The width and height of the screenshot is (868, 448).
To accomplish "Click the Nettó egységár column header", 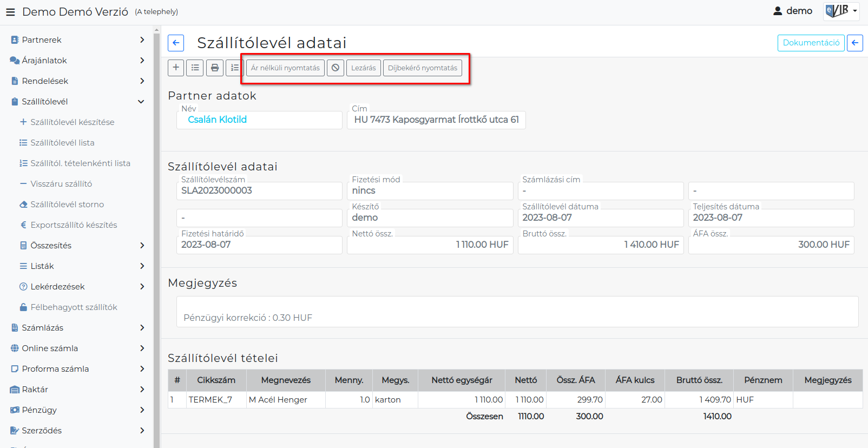I will click(x=462, y=380).
